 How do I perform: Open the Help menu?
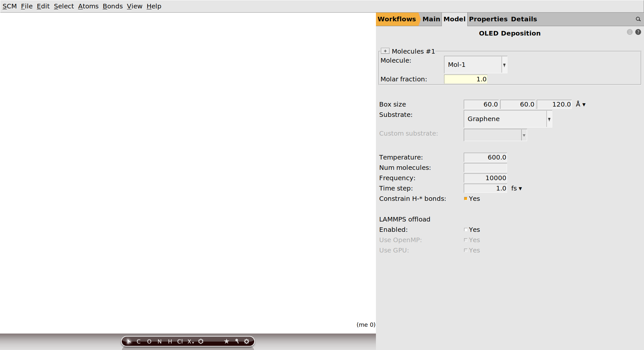pyautogui.click(x=154, y=6)
